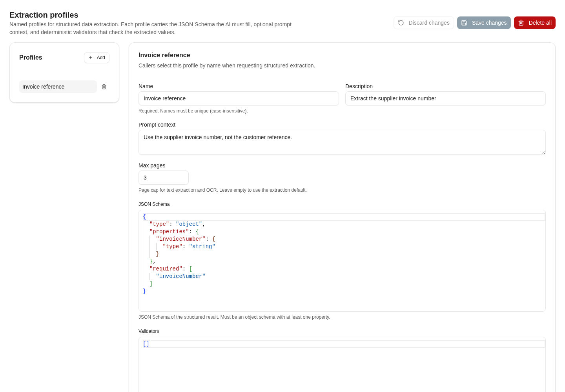Viewport: 565px width, 392px height.
Task: Click the Validators label
Action: [149, 331]
